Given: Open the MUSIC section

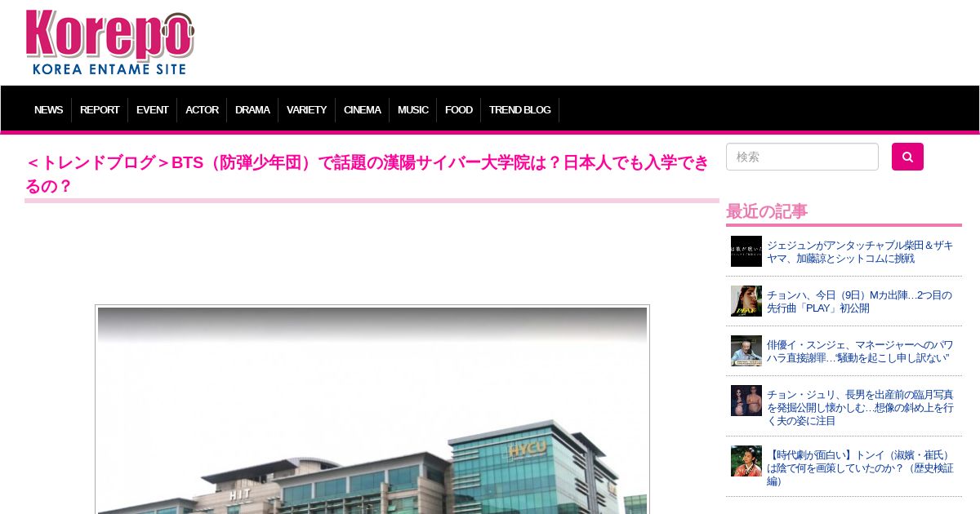Looking at the screenshot, I should [x=412, y=109].
